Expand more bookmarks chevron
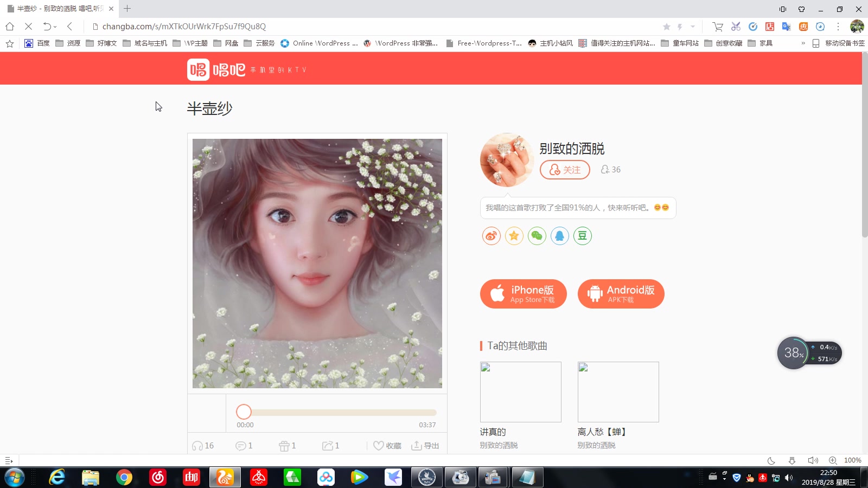This screenshot has width=868, height=488. click(803, 43)
